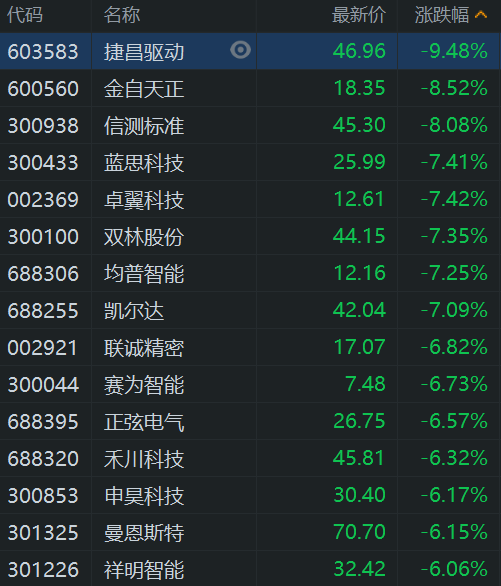Click 曼恩斯特 latest price 70.70
This screenshot has height=586, width=501.
359,532
